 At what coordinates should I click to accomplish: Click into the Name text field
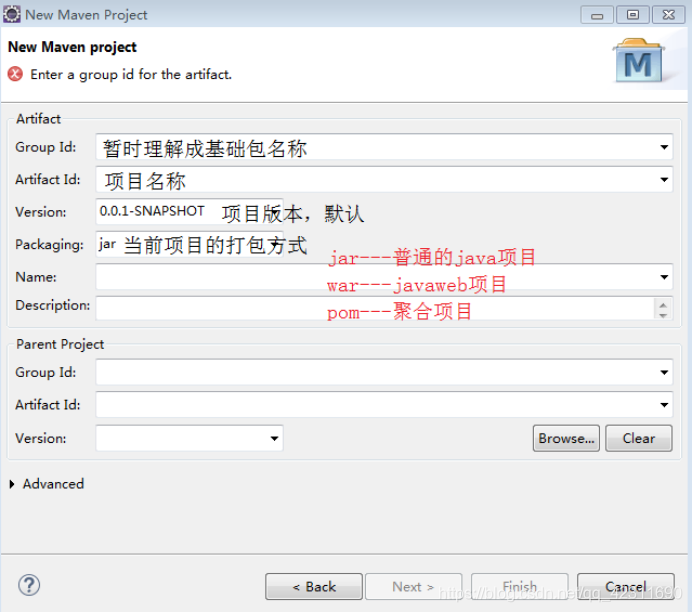point(384,277)
